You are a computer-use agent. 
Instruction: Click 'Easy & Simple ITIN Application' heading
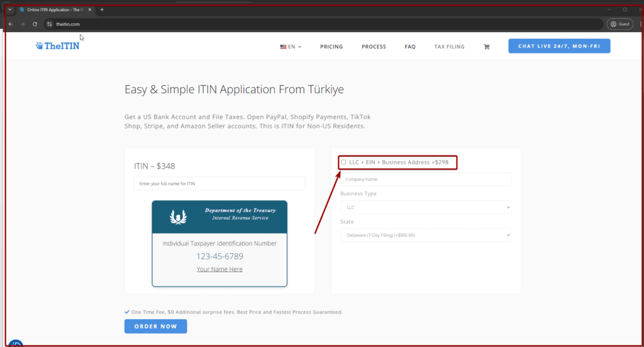[x=234, y=89]
